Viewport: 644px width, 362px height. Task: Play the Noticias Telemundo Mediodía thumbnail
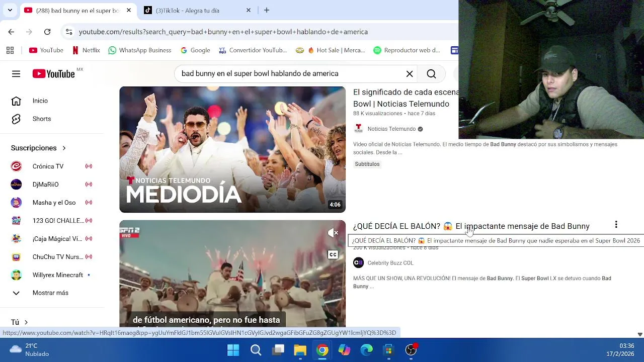coord(232,149)
